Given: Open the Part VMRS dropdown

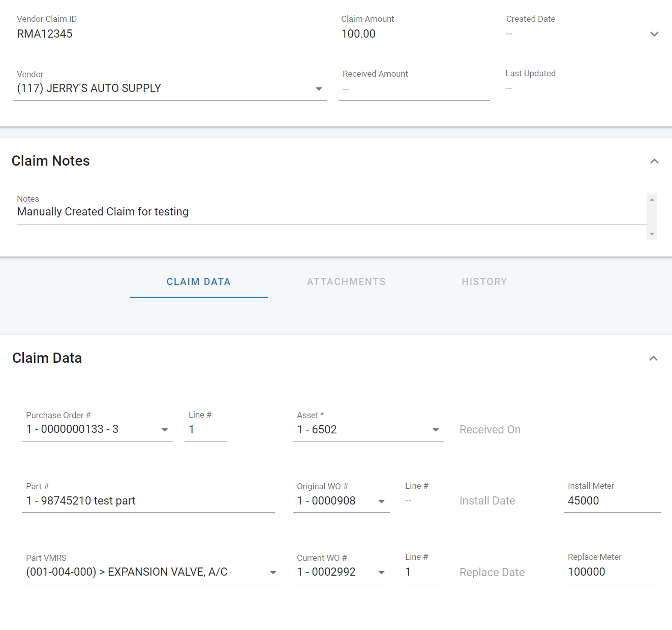Looking at the screenshot, I should pyautogui.click(x=273, y=573).
